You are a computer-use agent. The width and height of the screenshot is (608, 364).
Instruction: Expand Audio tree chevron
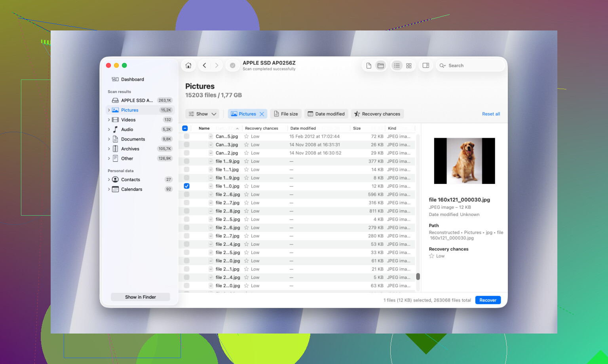click(x=109, y=129)
